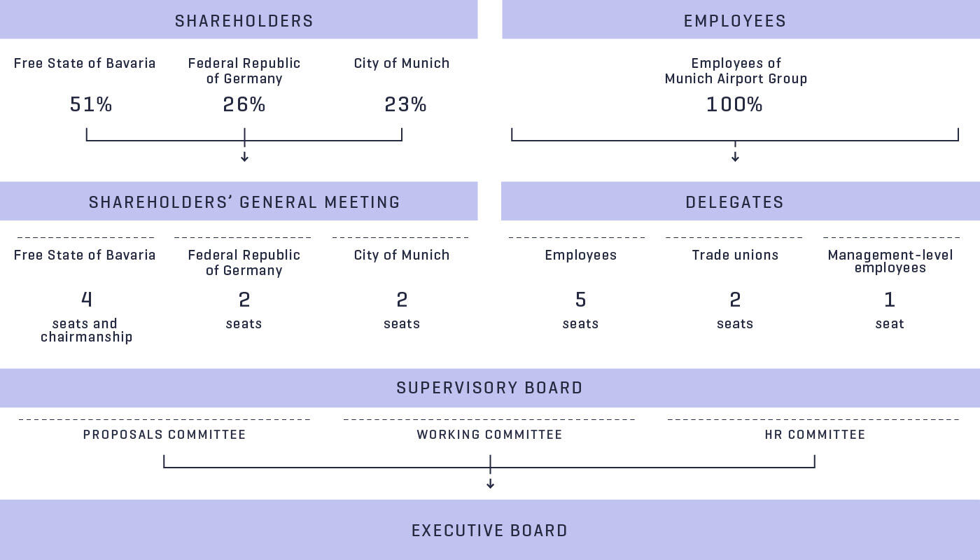Click the arrow pointing to Executive Board

tap(490, 483)
